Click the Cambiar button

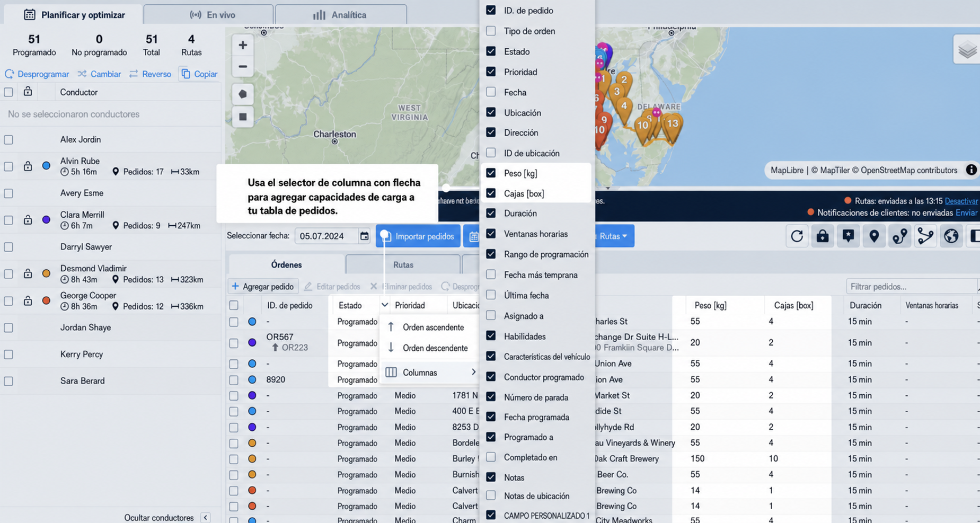(x=99, y=74)
